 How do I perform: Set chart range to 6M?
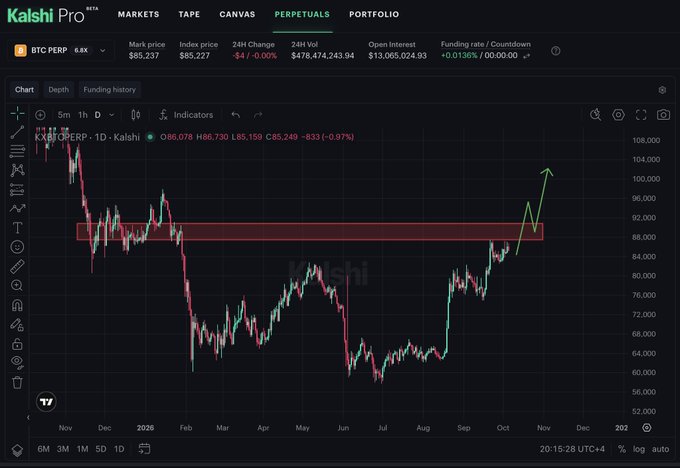pyautogui.click(x=43, y=449)
